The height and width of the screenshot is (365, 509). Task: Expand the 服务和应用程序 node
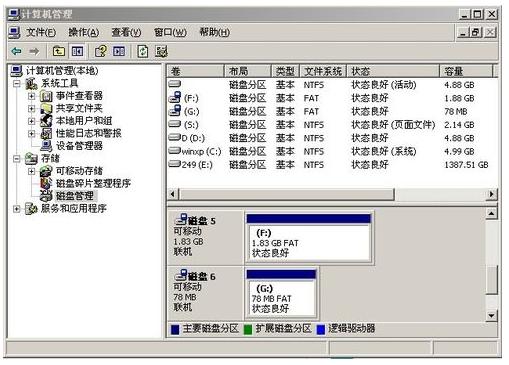click(16, 209)
